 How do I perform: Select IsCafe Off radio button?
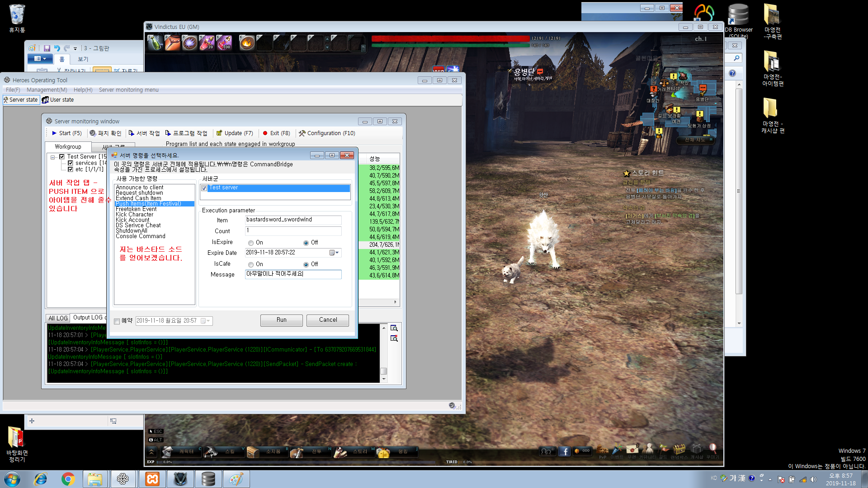306,265
